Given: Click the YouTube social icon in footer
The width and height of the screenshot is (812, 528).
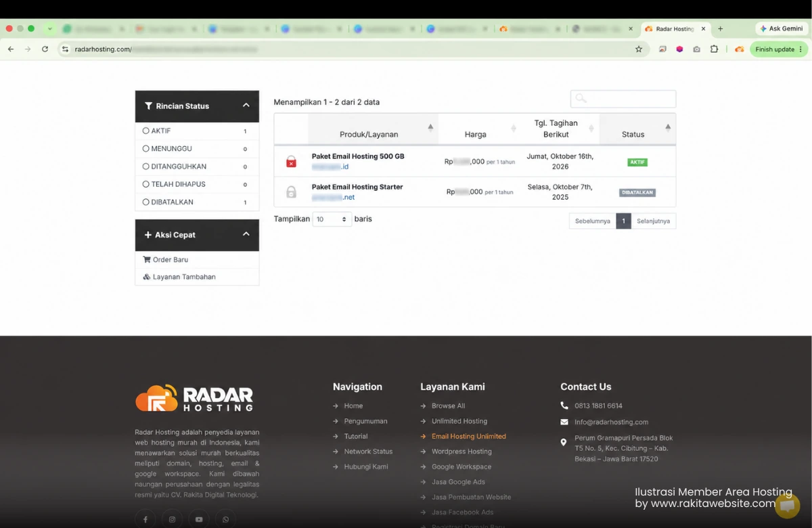Looking at the screenshot, I should point(199,519).
